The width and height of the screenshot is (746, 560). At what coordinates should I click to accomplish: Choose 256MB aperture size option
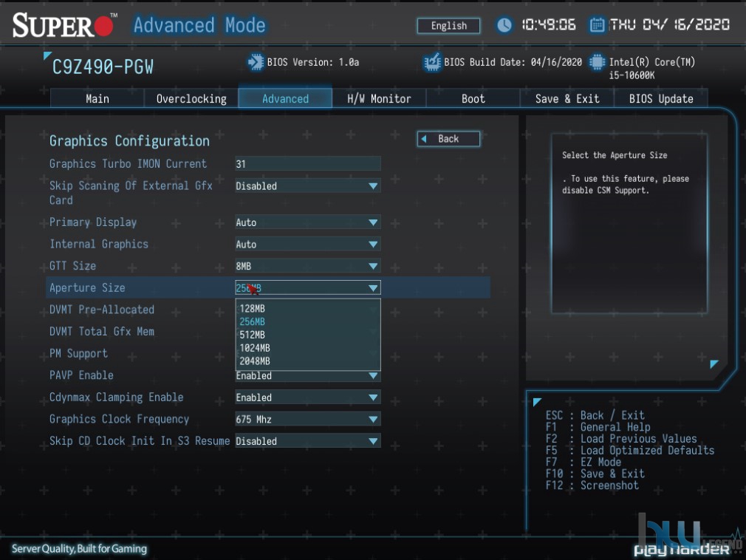308,321
